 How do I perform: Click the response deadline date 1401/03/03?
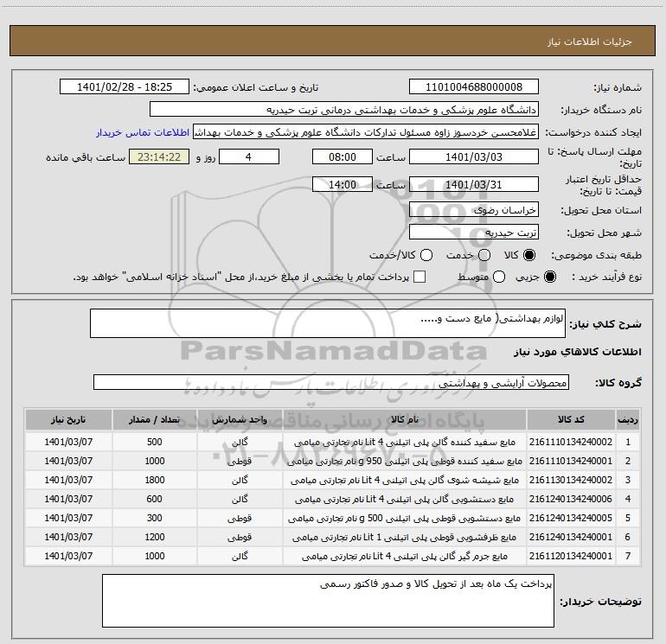(474, 157)
